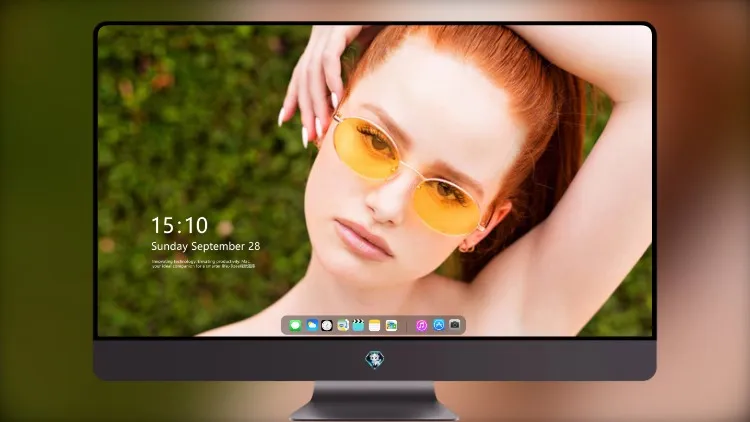
Task: Open the photo gallery app icon
Action: [391, 326]
